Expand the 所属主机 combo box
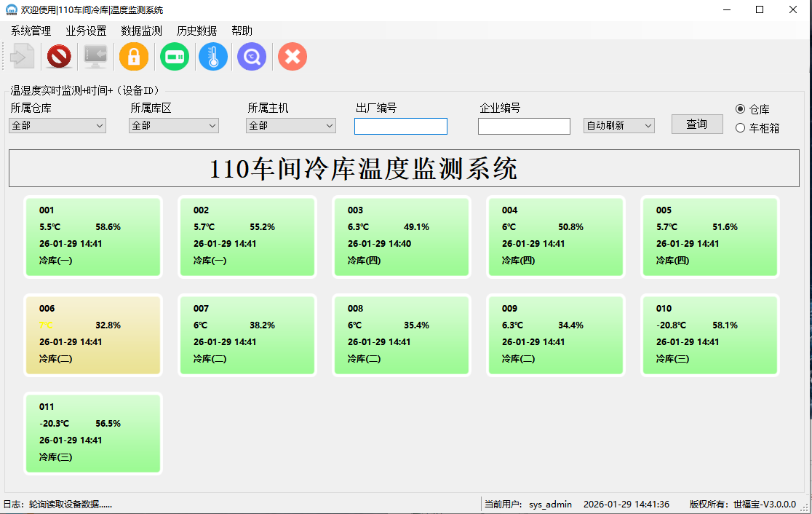Image resolution: width=812 pixels, height=514 pixels. coord(291,126)
